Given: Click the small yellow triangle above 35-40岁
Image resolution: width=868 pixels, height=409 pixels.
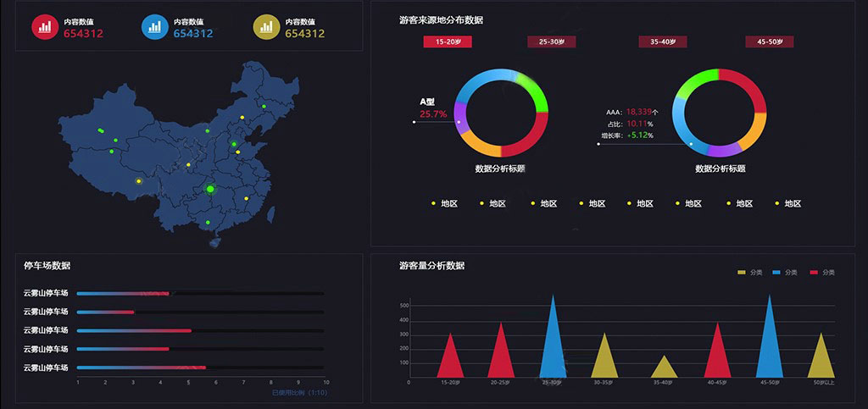Looking at the screenshot, I should click(665, 368).
